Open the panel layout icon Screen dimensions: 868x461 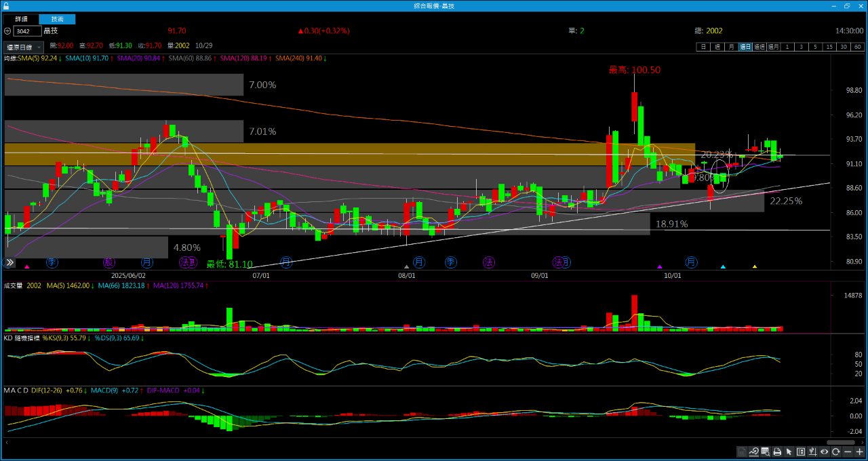[x=801, y=452]
